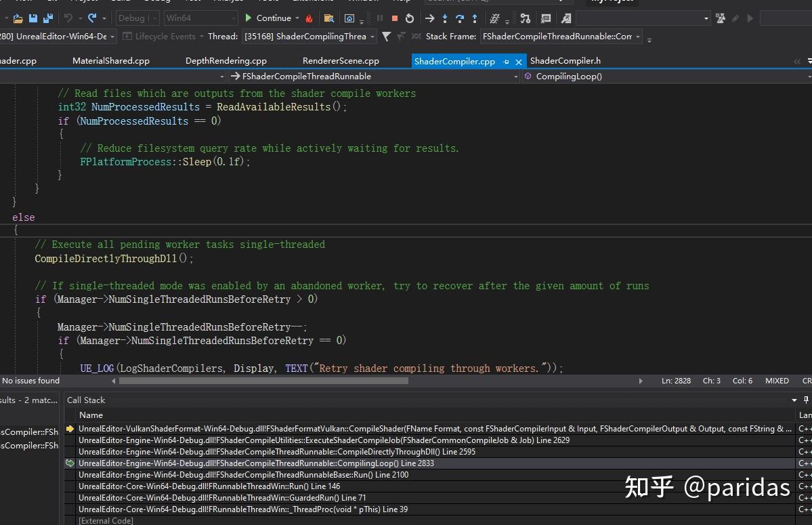Trigger the Hot Reload flame icon
The image size is (812, 525).
coord(310,18)
